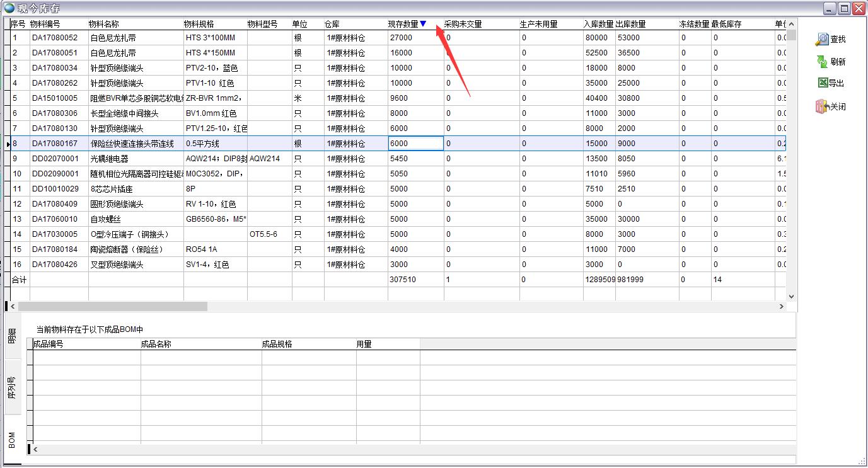Click the 入库数量 column header

(598, 24)
